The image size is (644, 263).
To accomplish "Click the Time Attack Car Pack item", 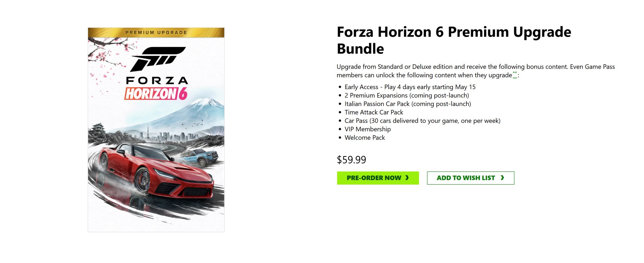I will (374, 112).
